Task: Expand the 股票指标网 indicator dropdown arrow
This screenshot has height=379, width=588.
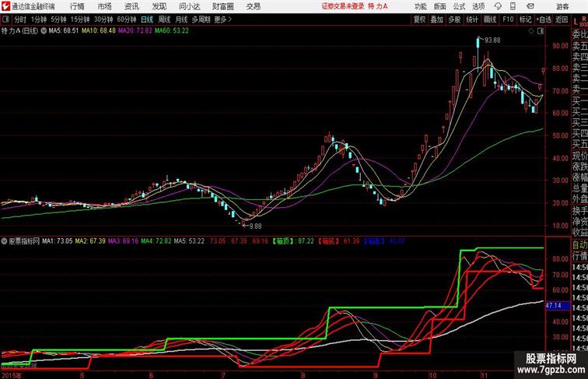Action: [x=4, y=241]
